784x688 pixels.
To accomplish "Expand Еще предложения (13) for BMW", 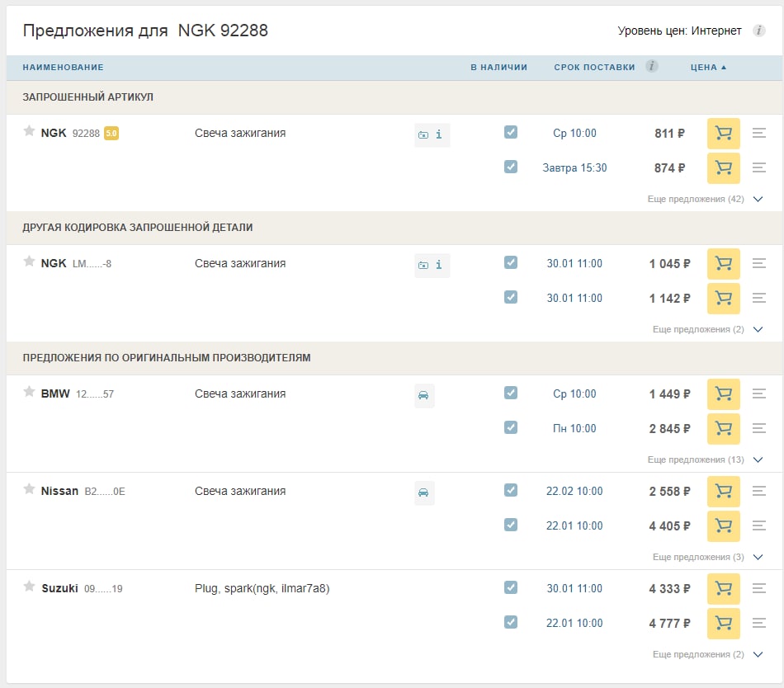I will 705,459.
